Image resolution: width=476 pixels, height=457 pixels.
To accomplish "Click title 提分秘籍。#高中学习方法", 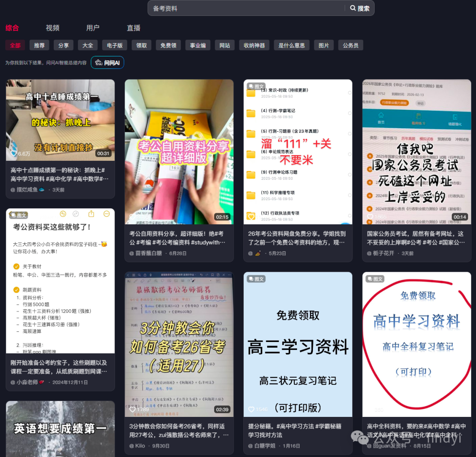I will click(295, 430).
